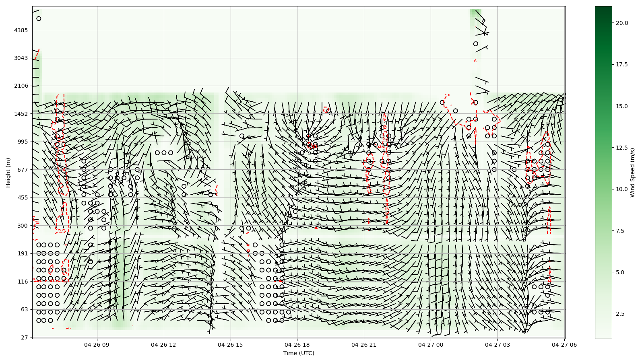
Task: Click the 04-26 18 time tick label
Action: tap(297, 345)
